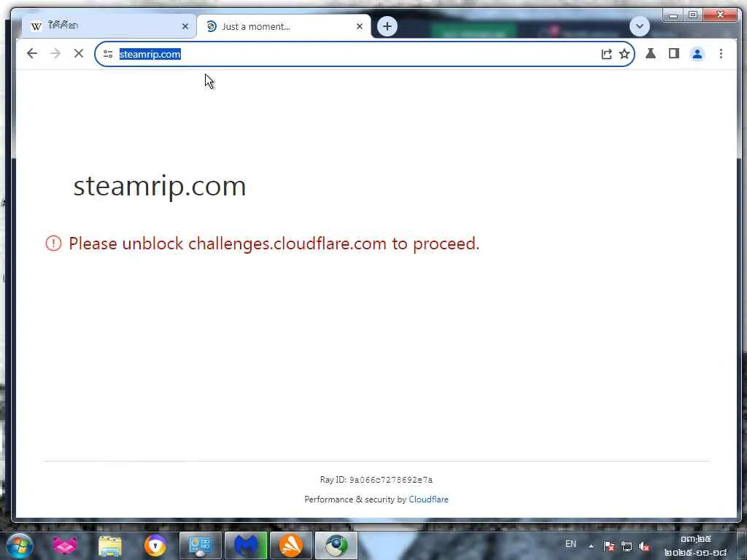Open Malwarebytes from the taskbar
747x560 pixels.
[246, 545]
